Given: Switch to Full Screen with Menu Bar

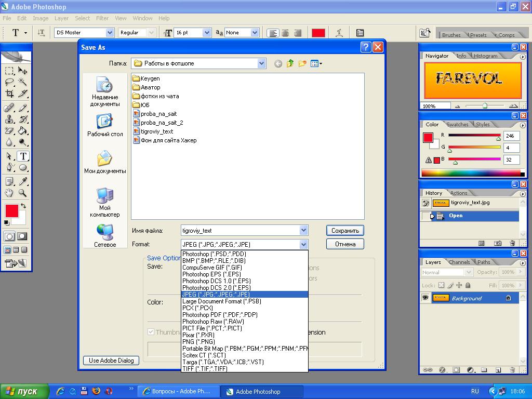Looking at the screenshot, I should [x=16, y=250].
